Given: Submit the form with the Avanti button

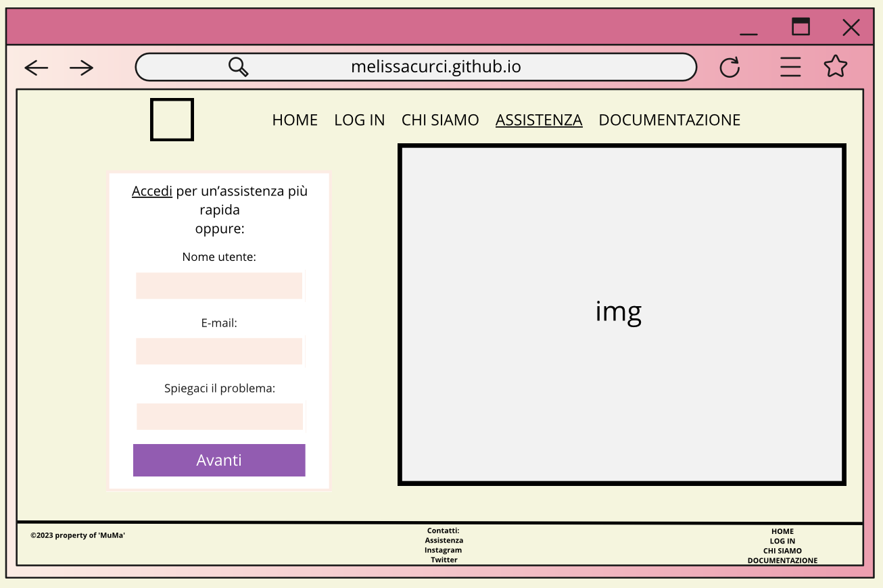Looking at the screenshot, I should tap(219, 460).
